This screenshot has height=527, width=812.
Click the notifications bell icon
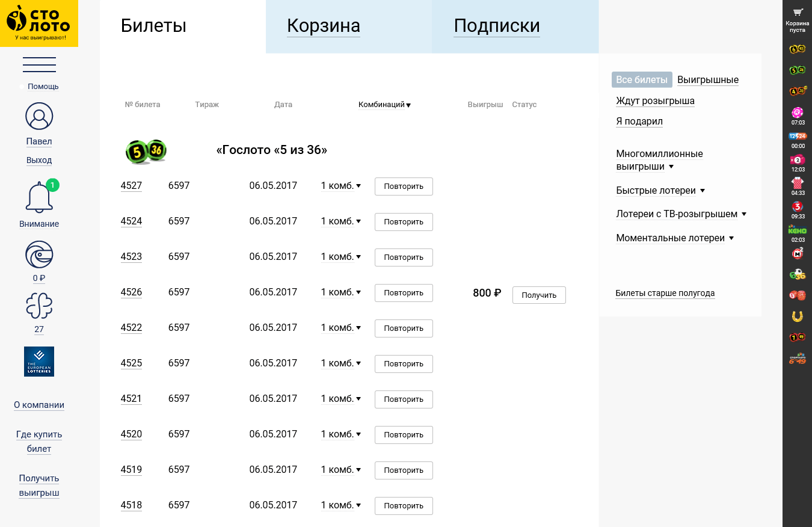coord(39,197)
